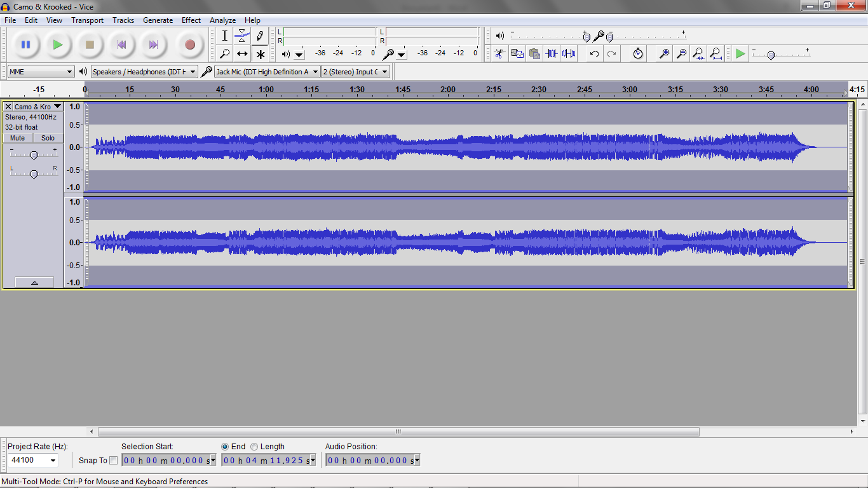Adjust the track pan L/R slider
868x488 pixels.
point(34,173)
